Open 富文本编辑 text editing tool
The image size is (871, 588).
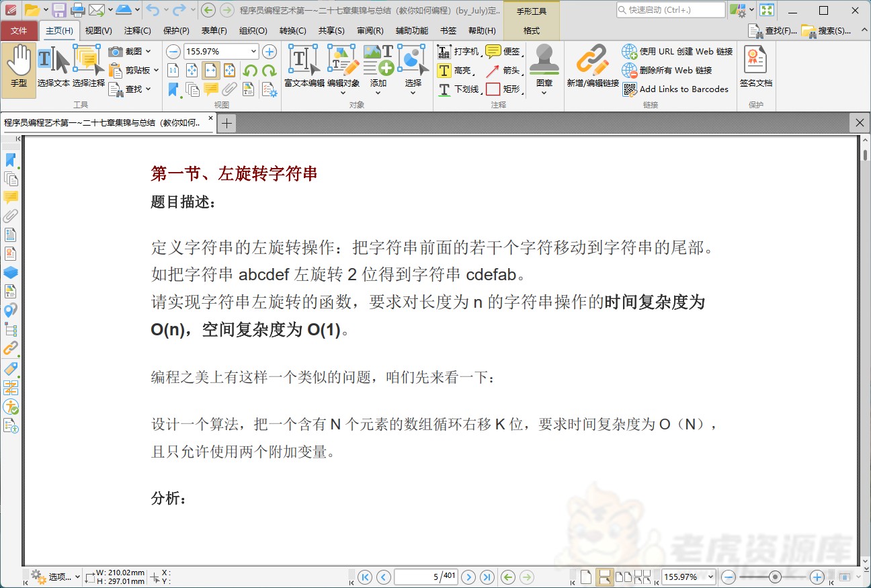[x=304, y=67]
